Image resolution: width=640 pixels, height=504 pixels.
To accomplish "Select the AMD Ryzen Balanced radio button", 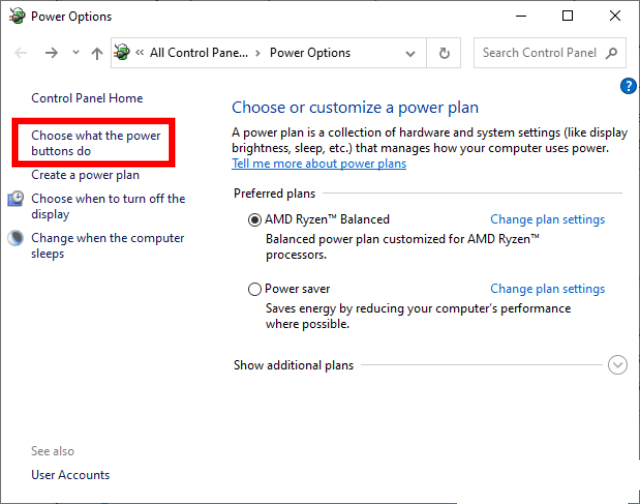I will click(x=255, y=220).
